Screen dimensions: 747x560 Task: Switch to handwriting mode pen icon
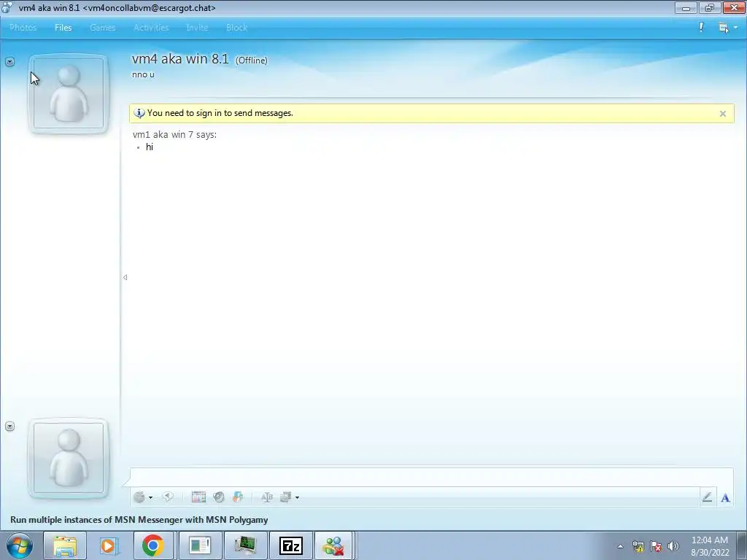click(x=707, y=497)
